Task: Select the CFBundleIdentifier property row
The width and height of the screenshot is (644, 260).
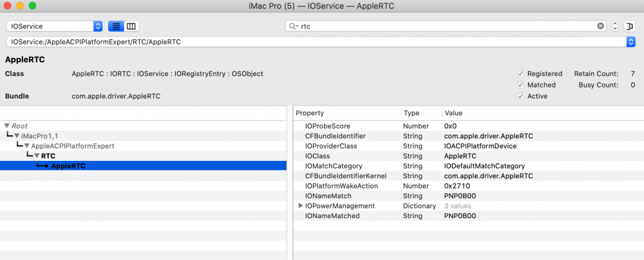Action: 468,136
